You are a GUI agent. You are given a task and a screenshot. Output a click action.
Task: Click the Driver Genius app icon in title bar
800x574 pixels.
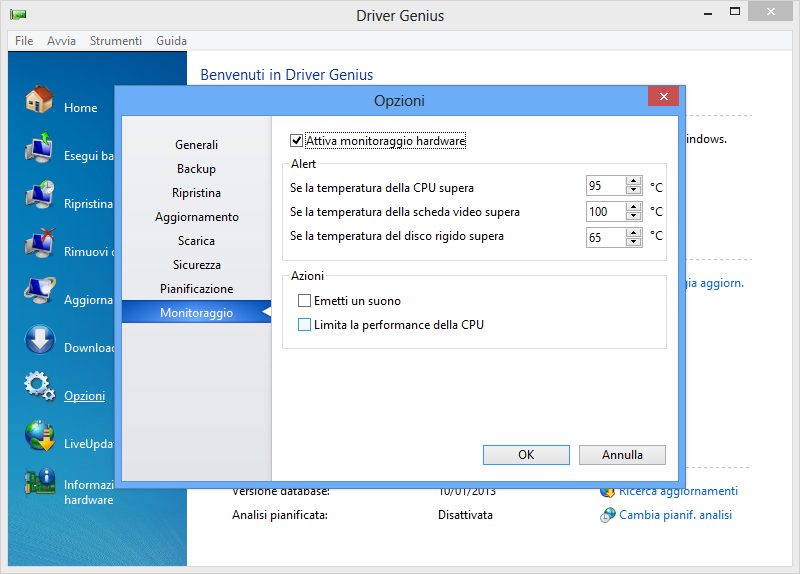coord(18,14)
